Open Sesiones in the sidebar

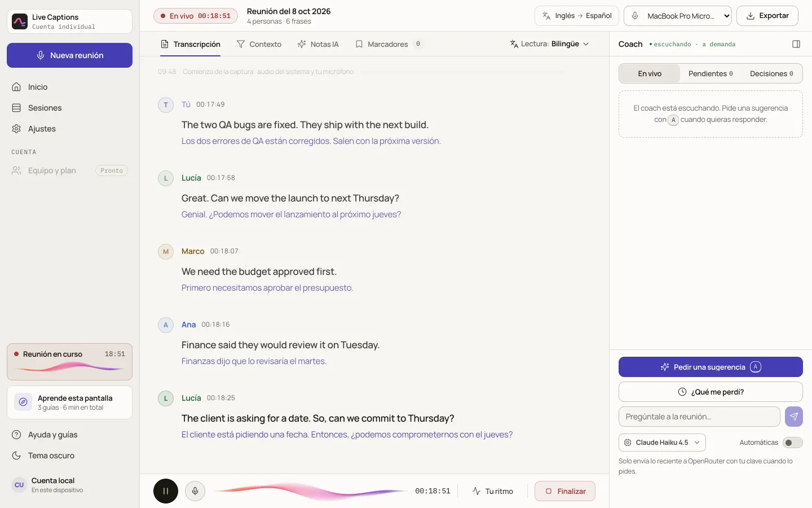[x=69, y=108]
